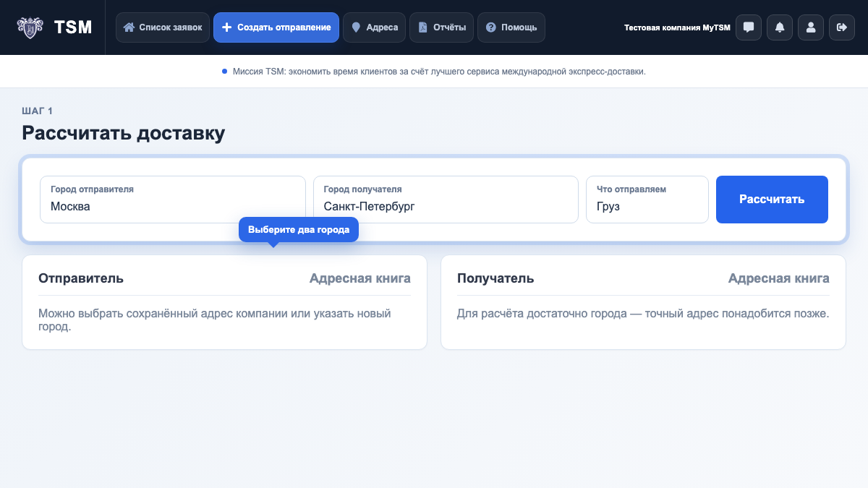Click the Можно выбрать сохранённый адрес hint text
This screenshot has width=868, height=488.
click(x=215, y=320)
